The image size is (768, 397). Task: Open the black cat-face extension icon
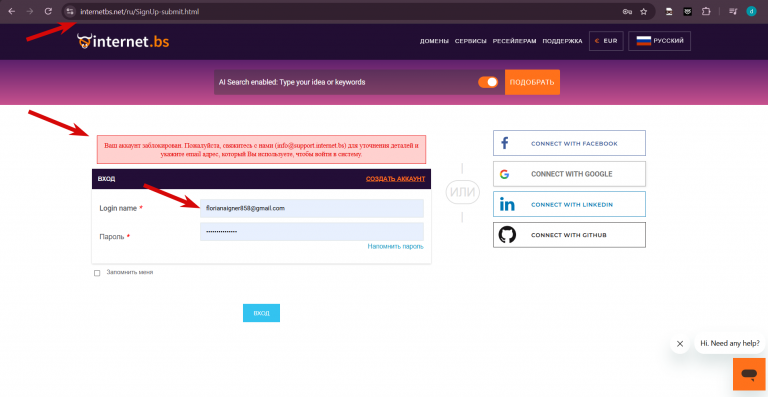(x=688, y=11)
